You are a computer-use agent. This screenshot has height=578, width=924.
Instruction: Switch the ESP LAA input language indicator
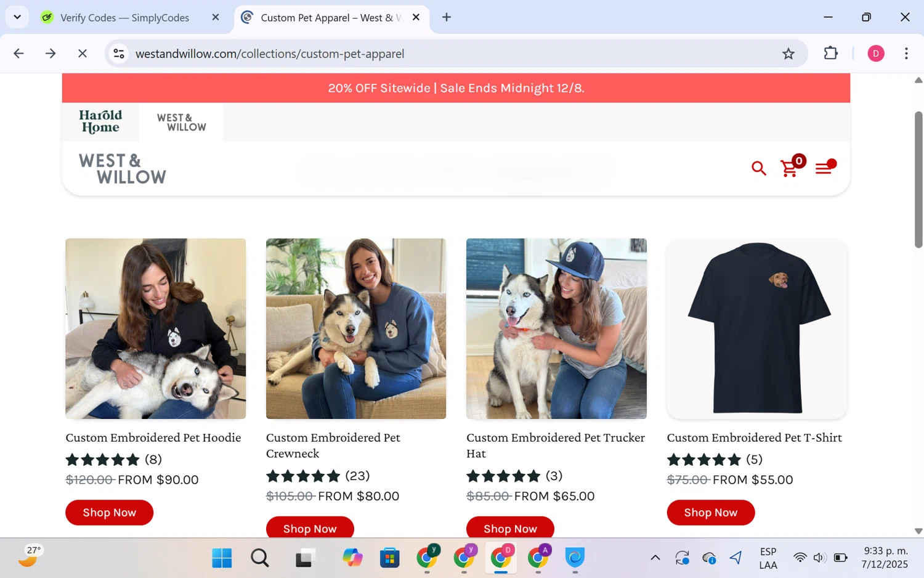coord(768,558)
